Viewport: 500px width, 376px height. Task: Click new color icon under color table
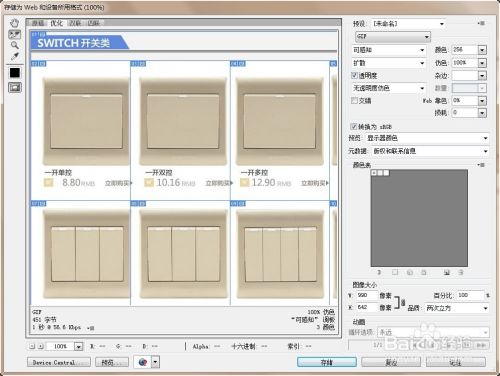(x=447, y=272)
